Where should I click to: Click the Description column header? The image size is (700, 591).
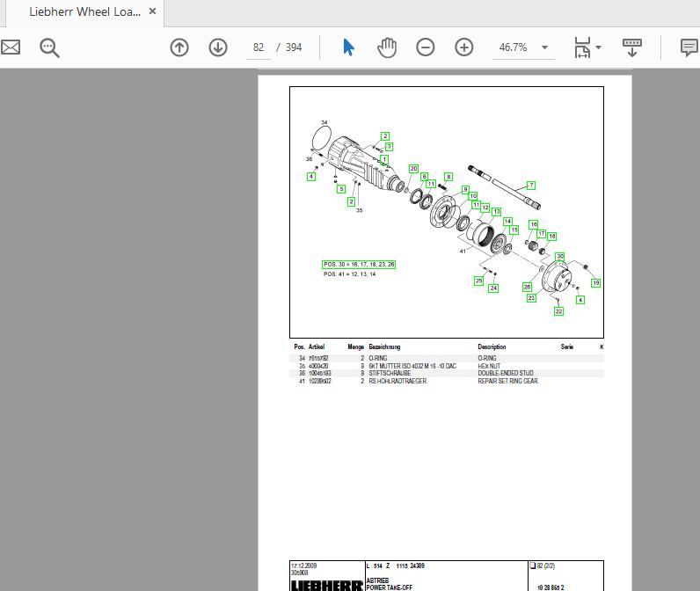pyautogui.click(x=492, y=347)
